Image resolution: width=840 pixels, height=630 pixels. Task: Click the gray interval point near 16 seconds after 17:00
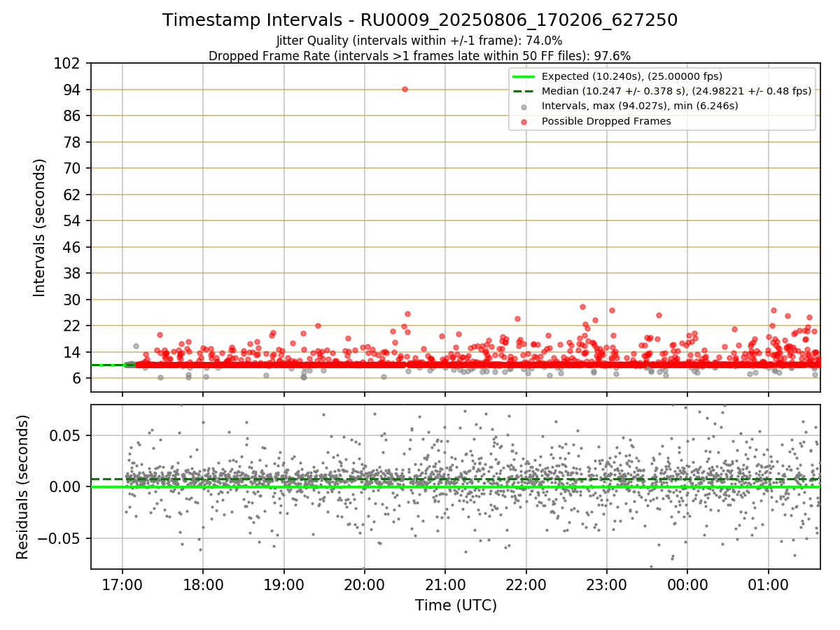(x=136, y=346)
